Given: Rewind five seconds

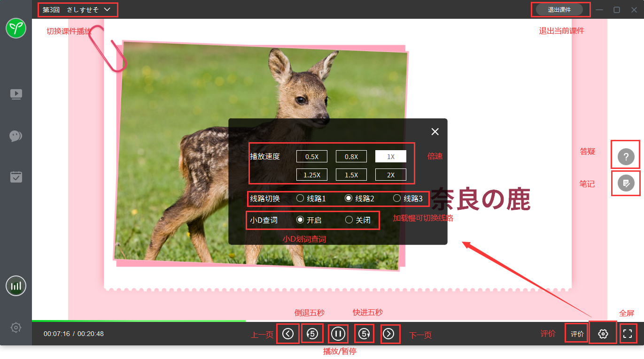Looking at the screenshot, I should coord(313,334).
